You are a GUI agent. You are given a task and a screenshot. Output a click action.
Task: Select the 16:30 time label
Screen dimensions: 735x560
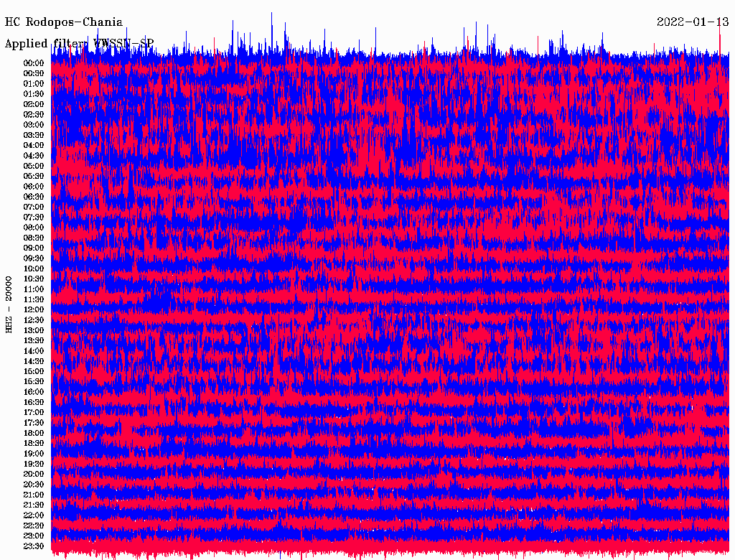(x=34, y=403)
